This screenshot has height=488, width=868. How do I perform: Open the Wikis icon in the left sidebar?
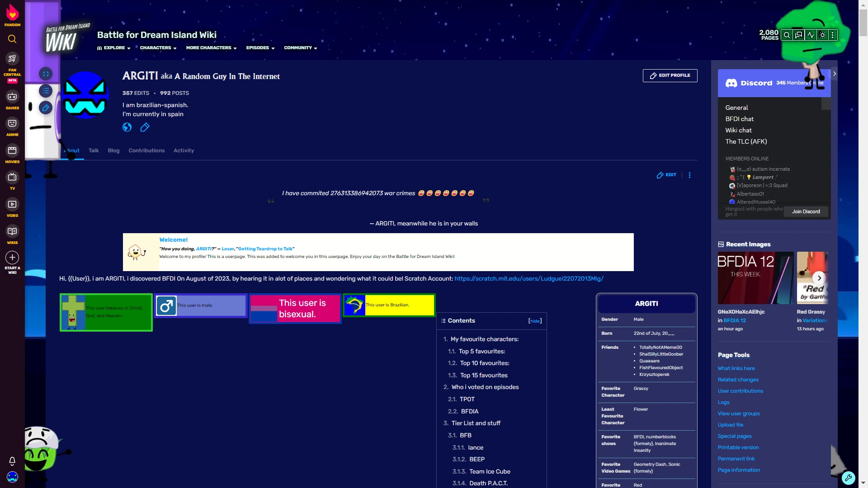pyautogui.click(x=12, y=232)
